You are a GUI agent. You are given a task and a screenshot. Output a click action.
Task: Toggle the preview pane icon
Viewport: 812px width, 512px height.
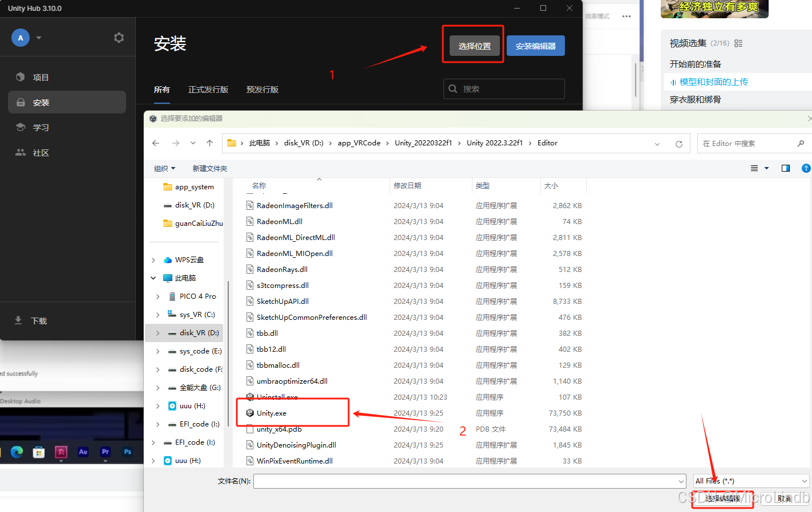786,168
